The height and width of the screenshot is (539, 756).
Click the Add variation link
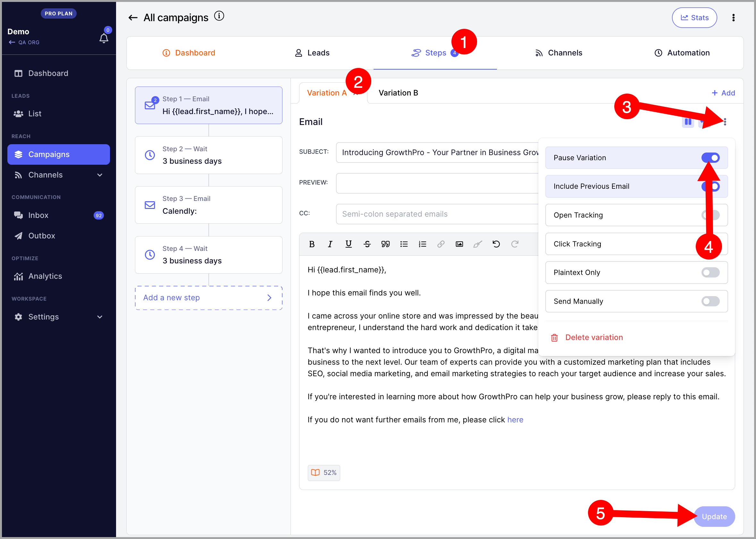click(723, 93)
